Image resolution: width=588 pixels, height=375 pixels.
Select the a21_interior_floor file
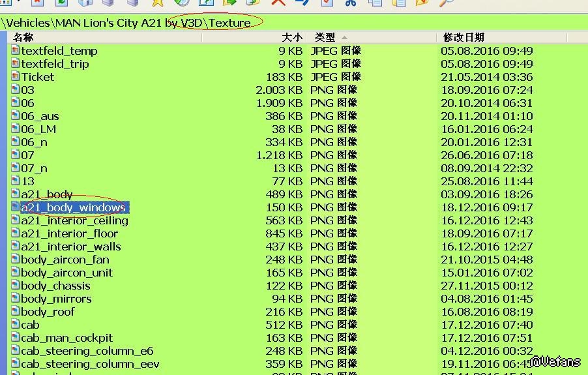[69, 233]
